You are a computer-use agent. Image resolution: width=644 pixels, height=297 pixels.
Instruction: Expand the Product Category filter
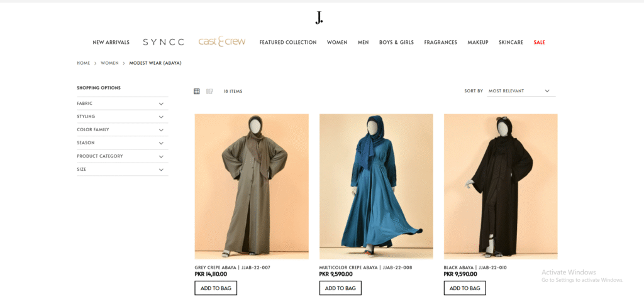click(123, 156)
